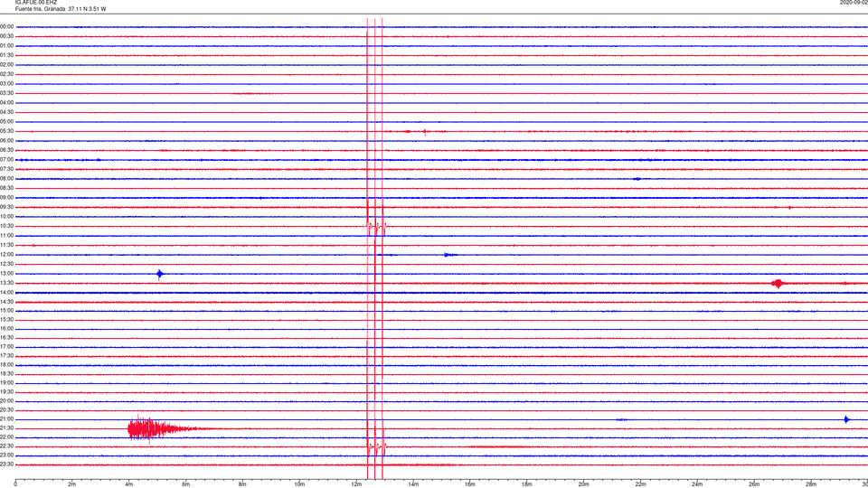
Task: Select the 21:00 trace time label
Action: [7, 419]
